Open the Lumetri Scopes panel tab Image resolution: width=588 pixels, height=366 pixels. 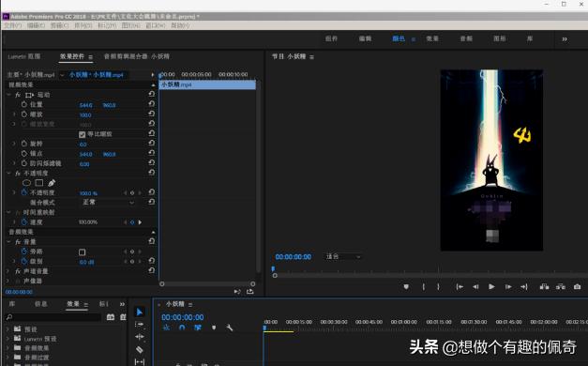(24, 56)
